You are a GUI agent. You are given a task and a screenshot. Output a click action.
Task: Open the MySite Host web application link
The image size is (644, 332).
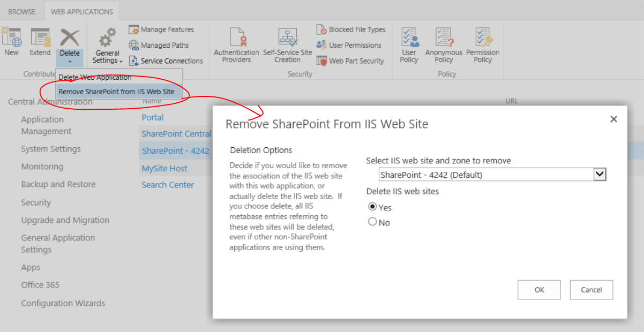coord(164,168)
